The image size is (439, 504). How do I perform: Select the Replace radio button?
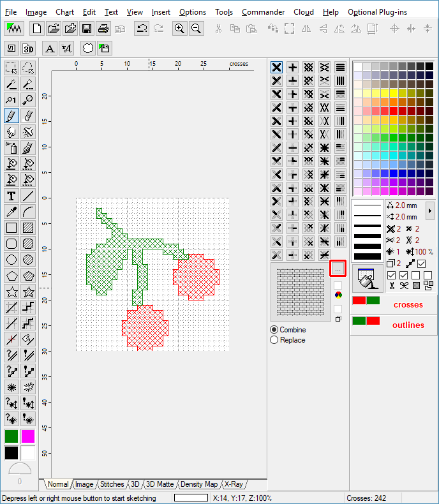pyautogui.click(x=274, y=340)
